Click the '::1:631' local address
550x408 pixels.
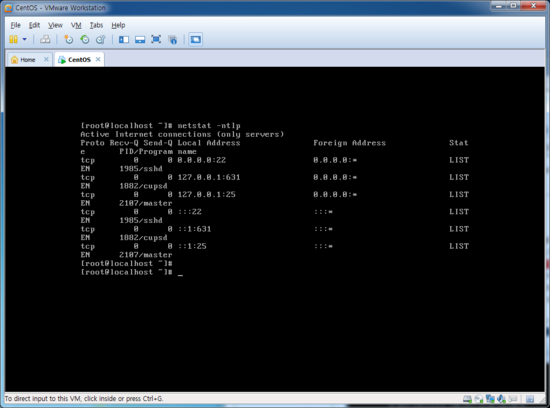(x=194, y=229)
